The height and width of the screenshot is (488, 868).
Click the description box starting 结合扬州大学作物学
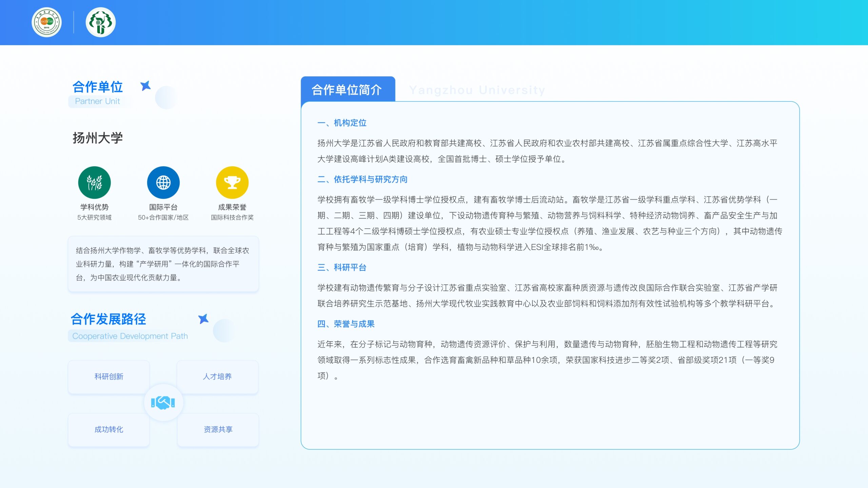(x=163, y=264)
